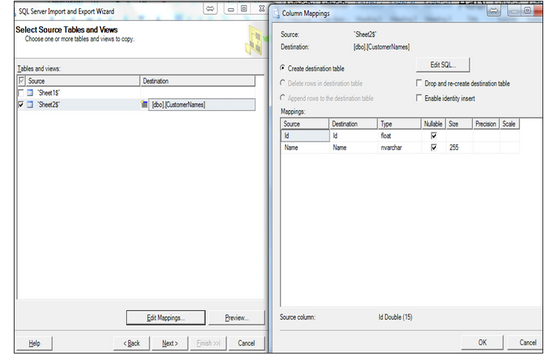Select the 'Sheet2$' source row text
This screenshot has height=362, width=553.
click(49, 104)
